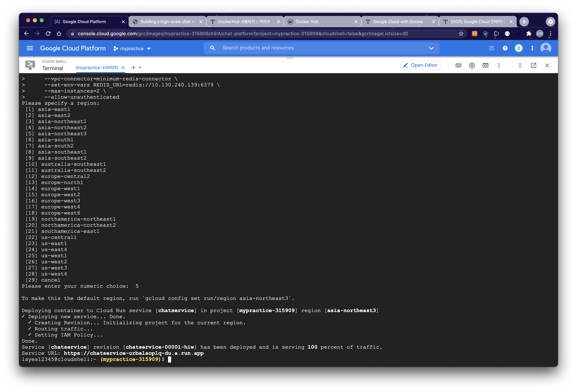Click the panel resize handle above Cloud Shell

290,58
